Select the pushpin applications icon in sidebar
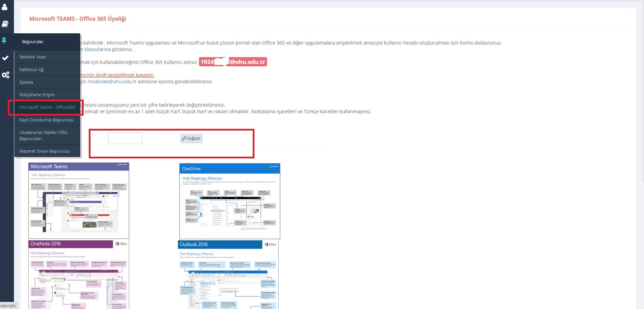Image resolution: width=644 pixels, height=309 pixels. (4, 40)
